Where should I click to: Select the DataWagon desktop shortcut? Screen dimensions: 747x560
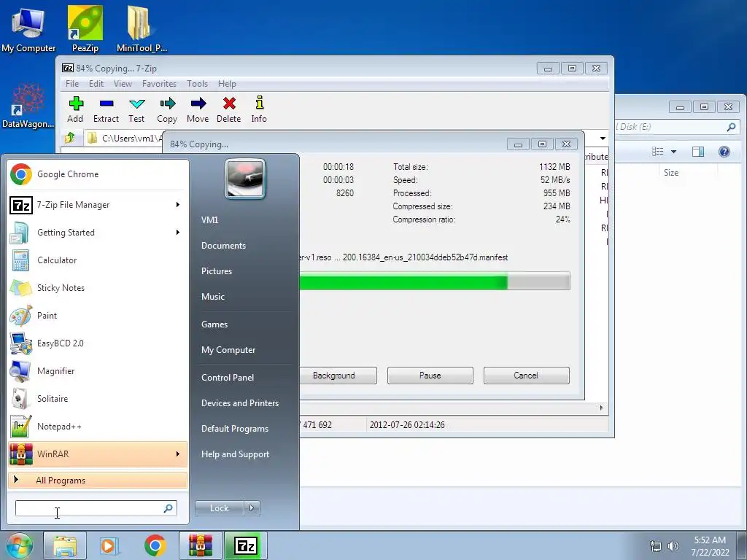pyautogui.click(x=28, y=106)
